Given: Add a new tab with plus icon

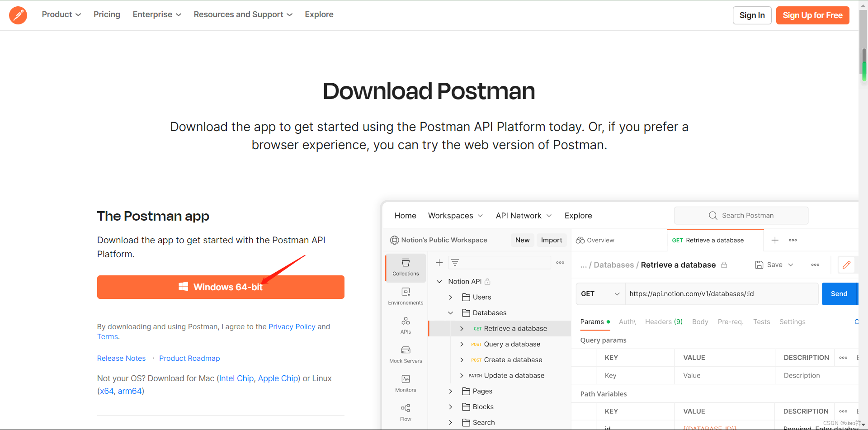Looking at the screenshot, I should click(x=775, y=240).
